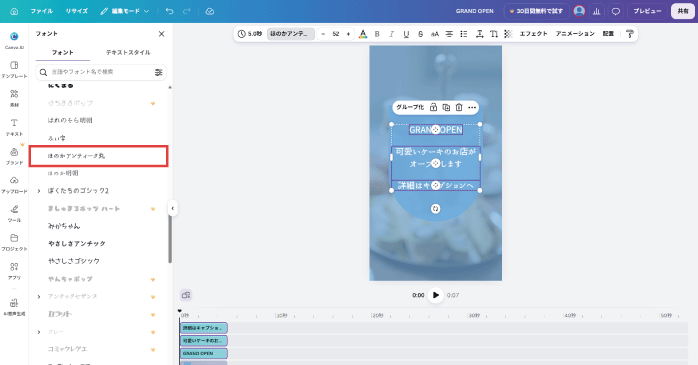Open the comments speech bubble icon

616,11
